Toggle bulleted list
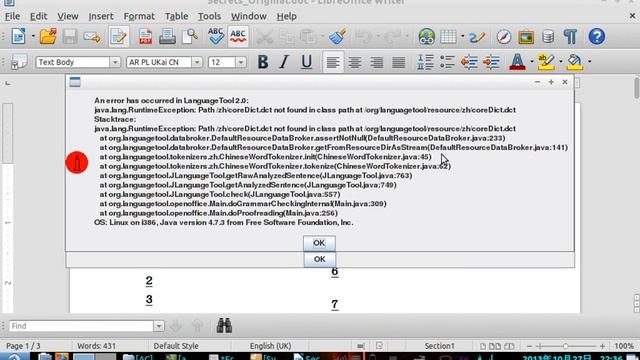This screenshot has height=360, width=640. pos(447,62)
